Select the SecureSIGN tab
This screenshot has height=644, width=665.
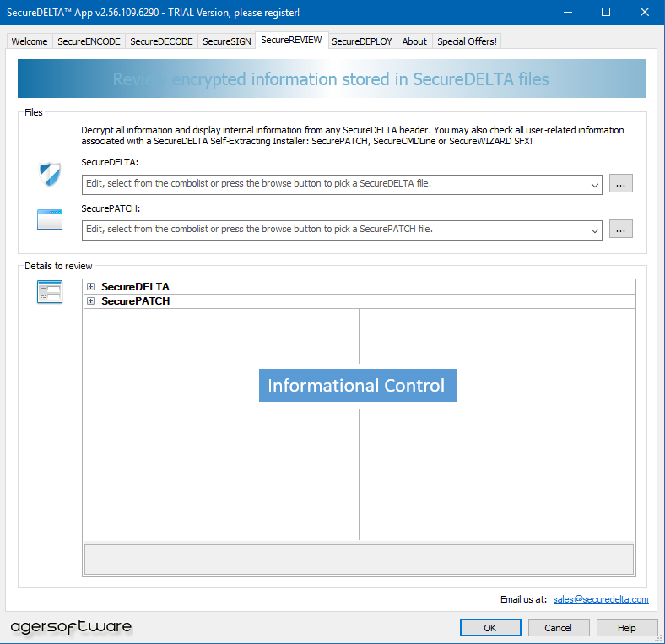tap(227, 41)
